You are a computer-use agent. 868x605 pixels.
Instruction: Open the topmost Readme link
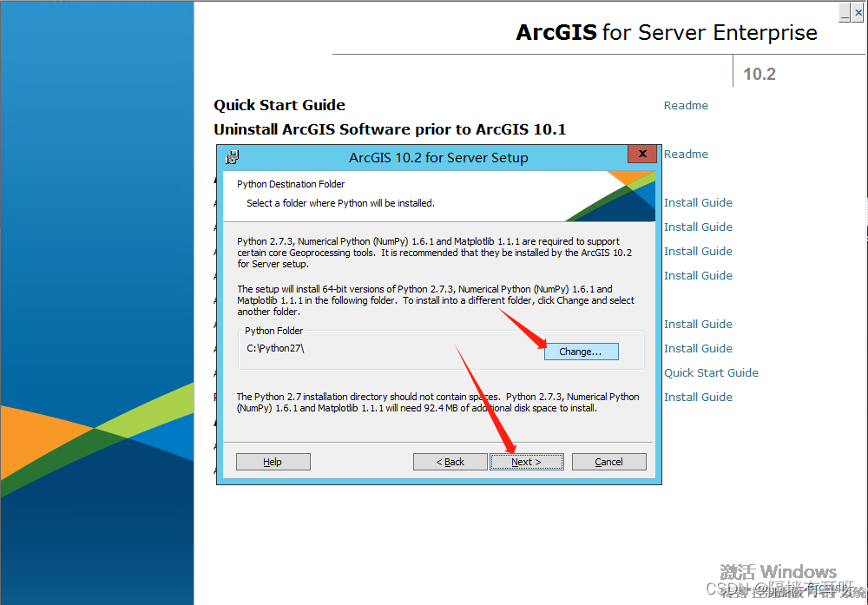(686, 104)
